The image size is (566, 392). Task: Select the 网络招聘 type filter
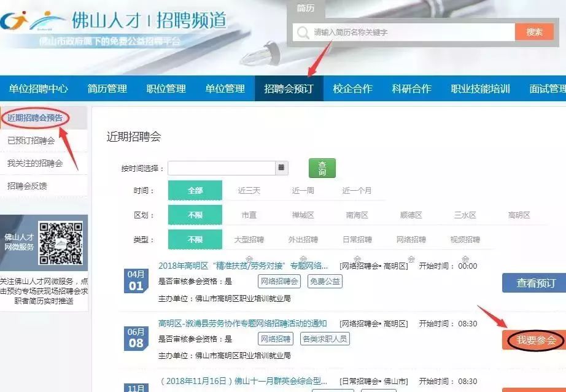pos(411,239)
